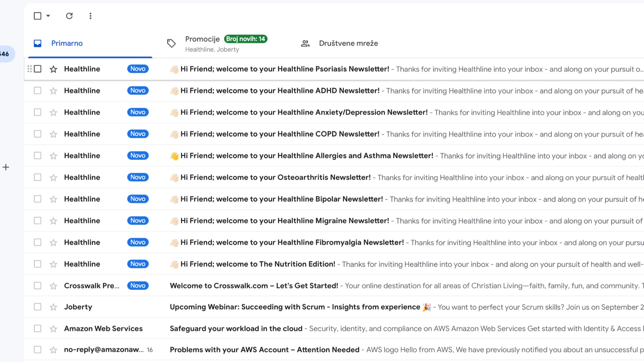Star the Anxiety/Depression Newsletter email
This screenshot has width=644, height=362.
point(53,112)
